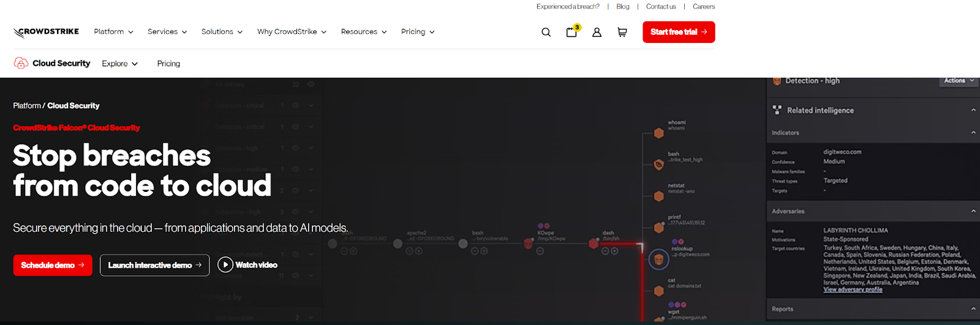This screenshot has width=980, height=325.
Task: Click the digitweco.com domain value
Action: click(842, 152)
